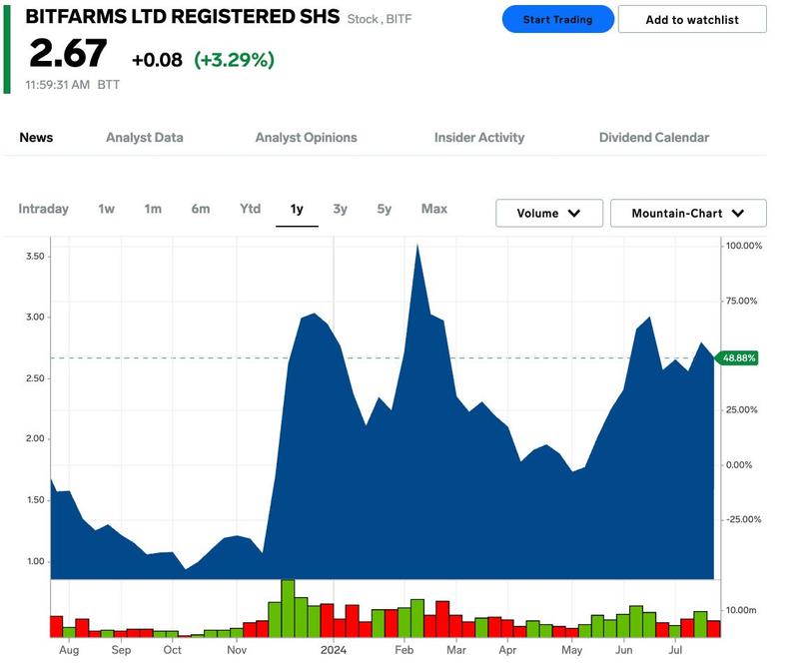Image resolution: width=799 pixels, height=672 pixels.
Task: Click the +0.08 price change value
Action: pos(157,60)
